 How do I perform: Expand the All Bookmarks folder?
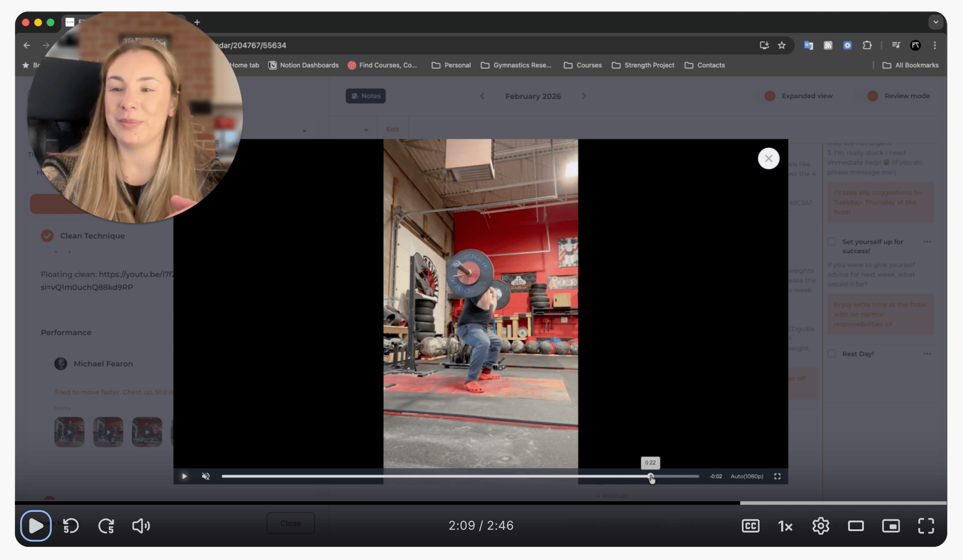click(911, 65)
